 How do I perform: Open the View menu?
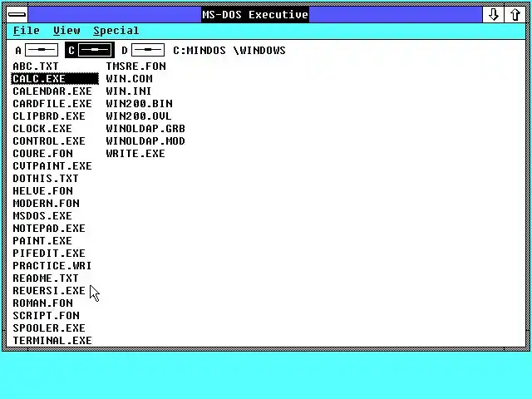pyautogui.click(x=66, y=31)
